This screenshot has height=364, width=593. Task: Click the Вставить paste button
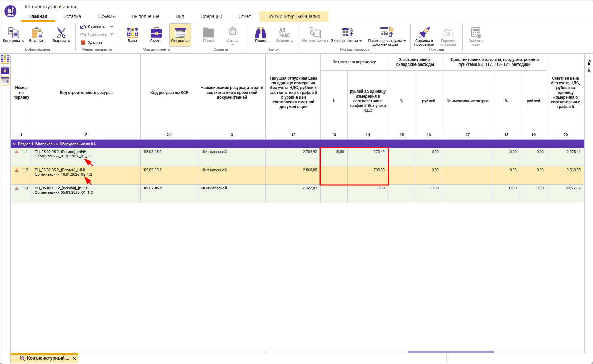coord(37,33)
